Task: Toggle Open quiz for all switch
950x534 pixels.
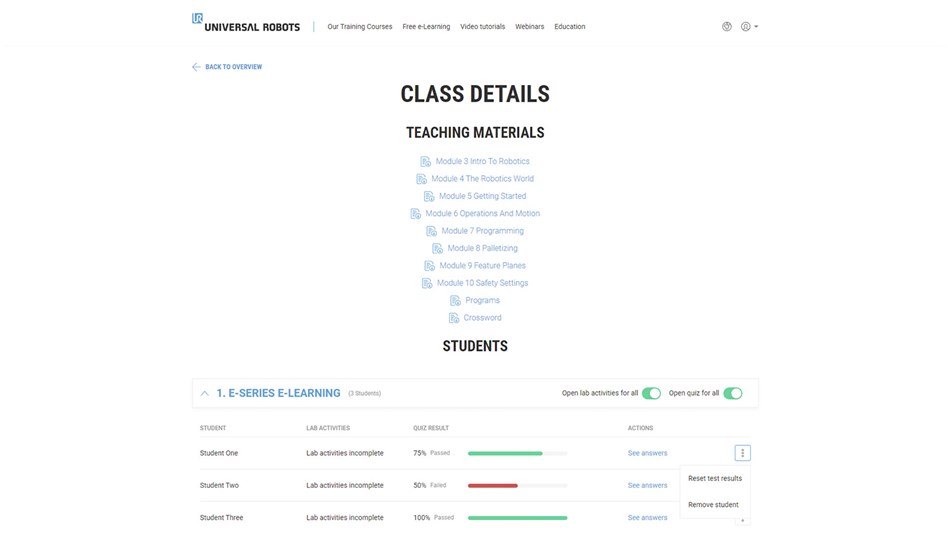Action: pos(732,393)
